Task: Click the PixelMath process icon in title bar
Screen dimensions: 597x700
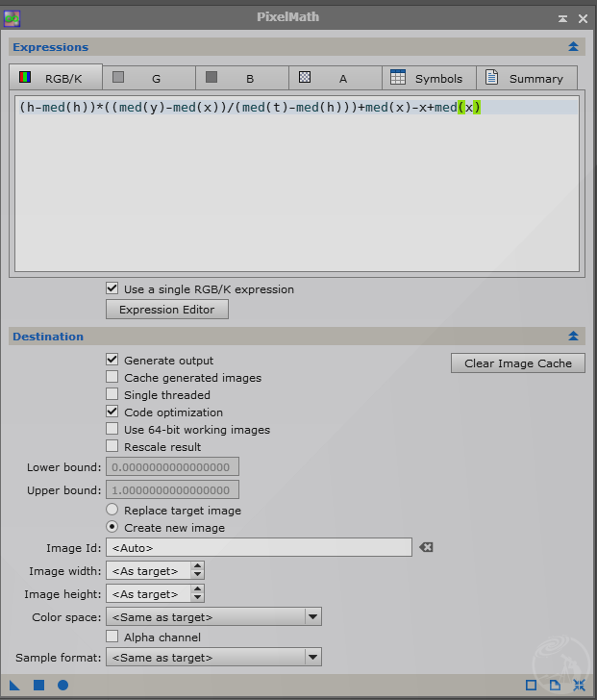Action: click(x=12, y=18)
